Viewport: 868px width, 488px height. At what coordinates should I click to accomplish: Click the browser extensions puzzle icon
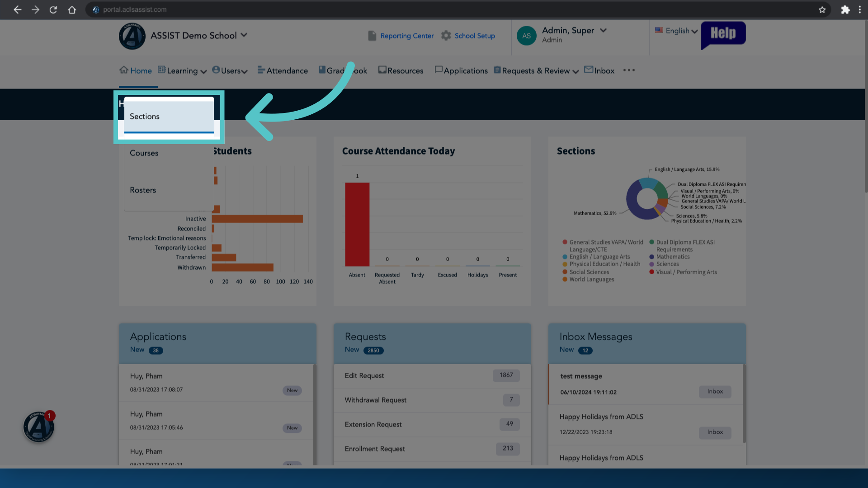[845, 9]
